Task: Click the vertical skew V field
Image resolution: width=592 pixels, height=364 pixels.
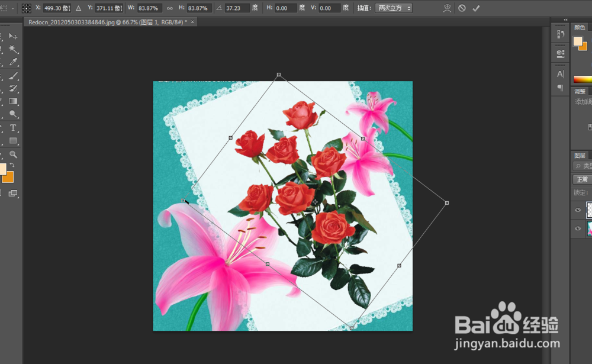Action: (x=329, y=8)
